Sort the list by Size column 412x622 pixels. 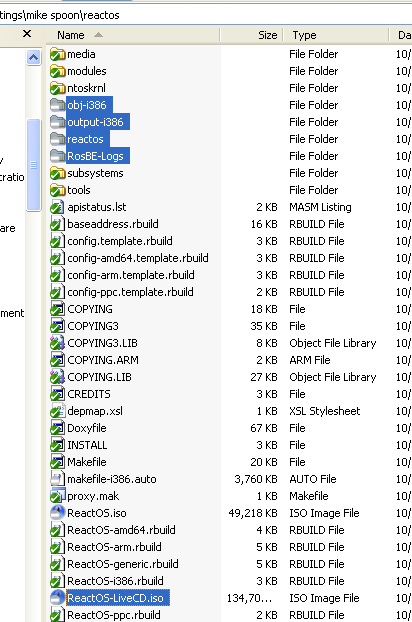pyautogui.click(x=251, y=35)
